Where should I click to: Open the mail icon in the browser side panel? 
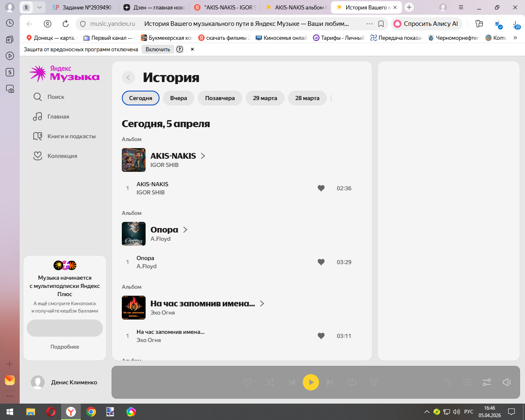point(10,380)
